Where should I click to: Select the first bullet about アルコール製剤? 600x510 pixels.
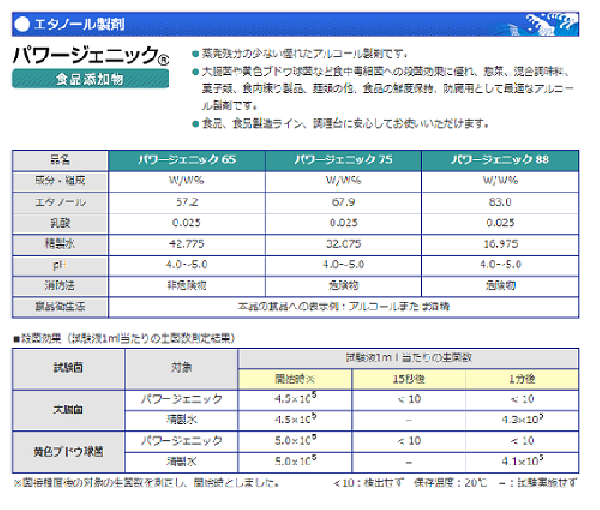tap(304, 54)
